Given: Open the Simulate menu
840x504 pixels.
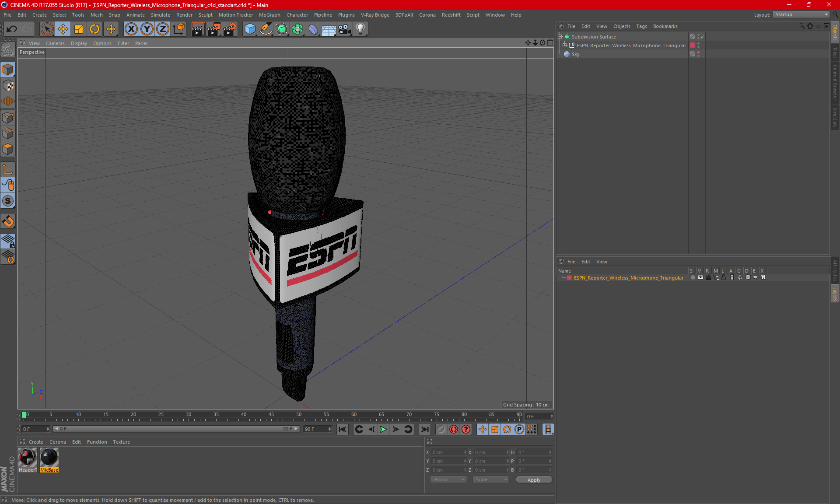Looking at the screenshot, I should tap(161, 15).
